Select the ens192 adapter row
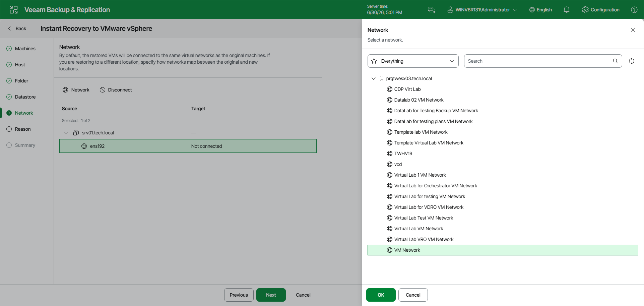This screenshot has width=644, height=306. click(x=188, y=146)
